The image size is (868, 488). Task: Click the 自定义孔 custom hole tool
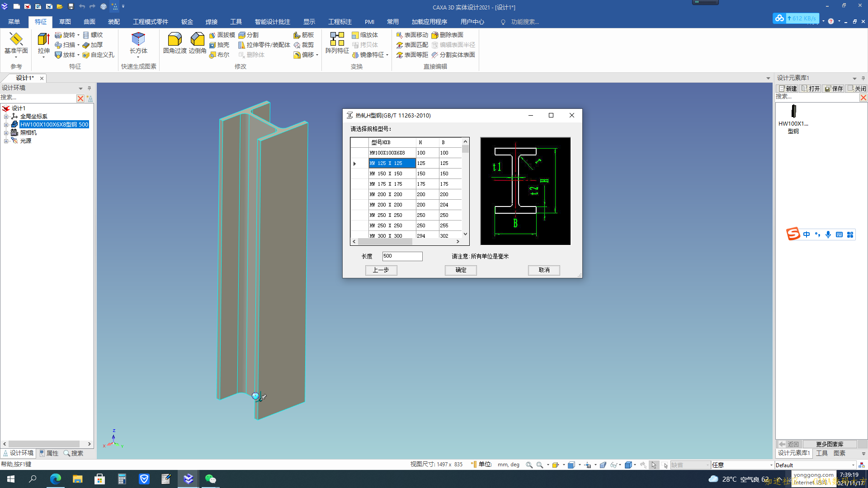(98, 55)
